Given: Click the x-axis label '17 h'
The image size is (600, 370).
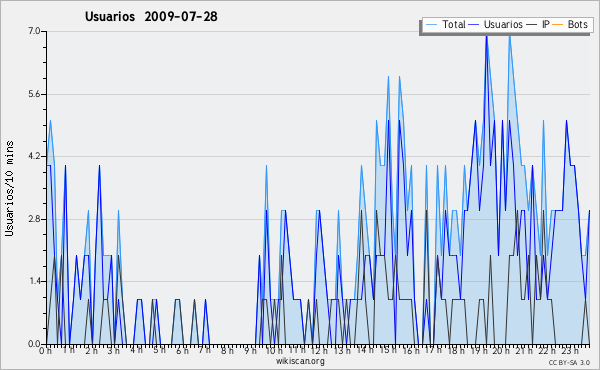Looking at the screenshot, I should tap(433, 350).
